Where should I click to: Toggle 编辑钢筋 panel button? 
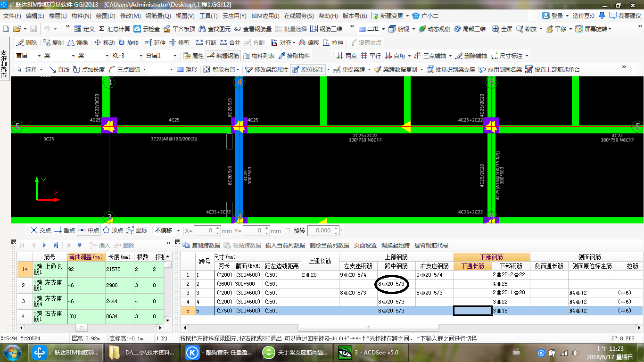(223, 56)
